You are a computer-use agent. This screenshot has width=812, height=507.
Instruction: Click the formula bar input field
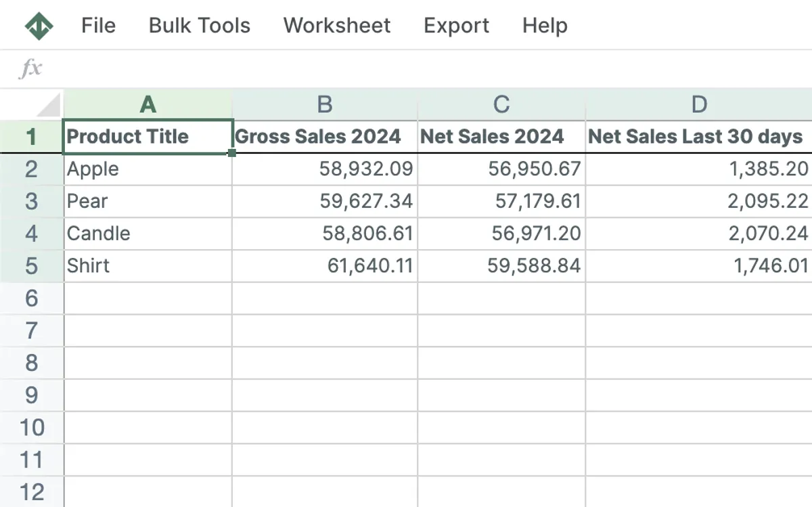click(406, 68)
